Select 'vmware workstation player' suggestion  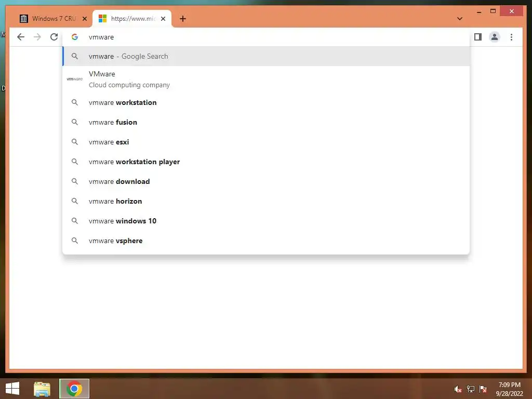(266, 162)
